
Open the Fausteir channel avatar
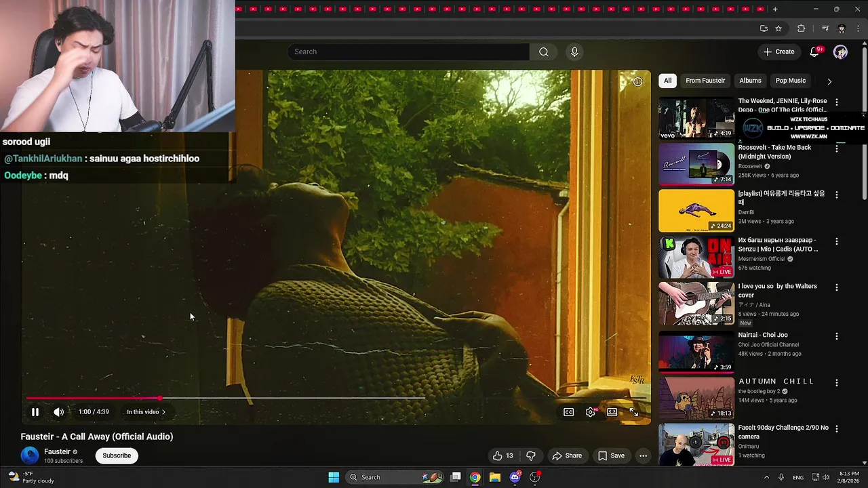click(30, 455)
